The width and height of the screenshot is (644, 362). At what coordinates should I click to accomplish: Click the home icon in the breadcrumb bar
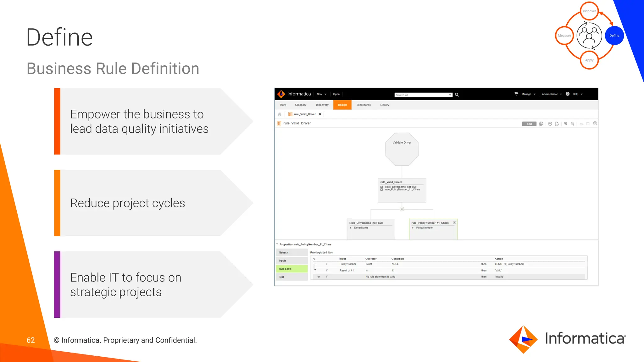click(280, 114)
